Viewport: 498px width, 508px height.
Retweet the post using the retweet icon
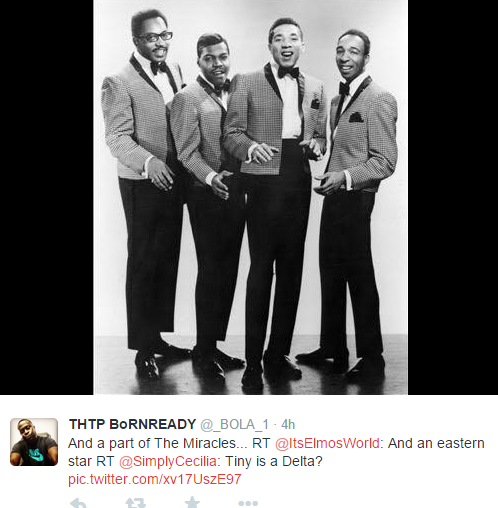coord(136,503)
